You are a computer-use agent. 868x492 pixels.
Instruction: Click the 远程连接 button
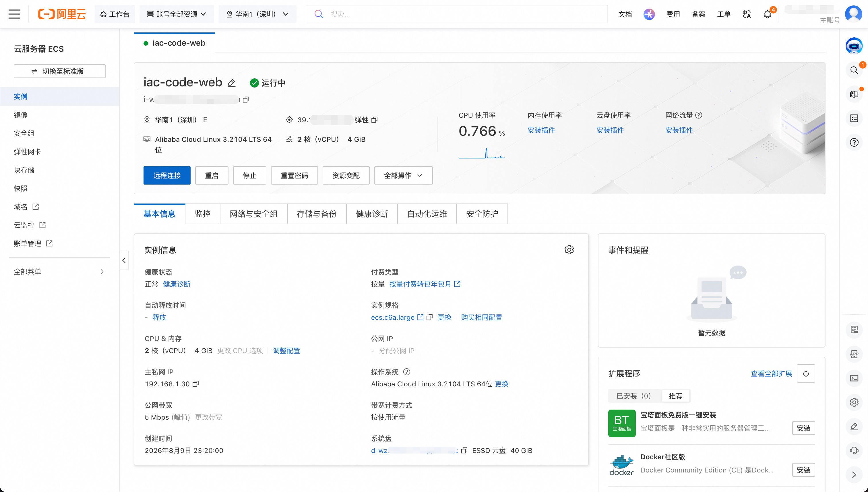point(167,175)
